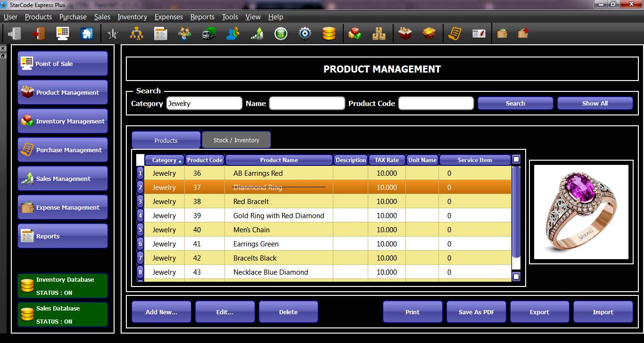This screenshot has height=343, width=644.
Task: Open the Reports menu in menu bar
Action: 202,17
